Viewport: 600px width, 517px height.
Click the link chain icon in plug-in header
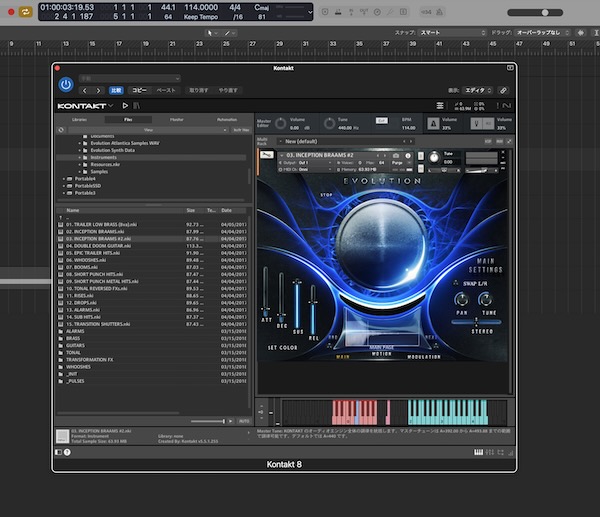[x=504, y=90]
